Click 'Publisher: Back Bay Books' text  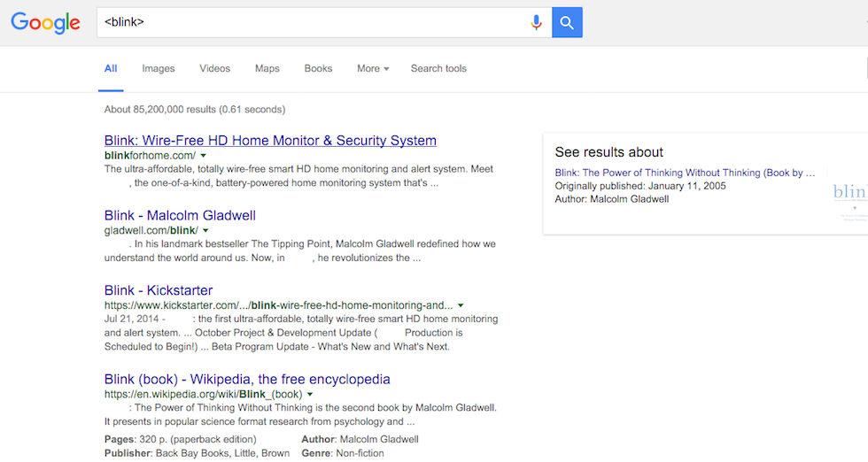pos(197,453)
